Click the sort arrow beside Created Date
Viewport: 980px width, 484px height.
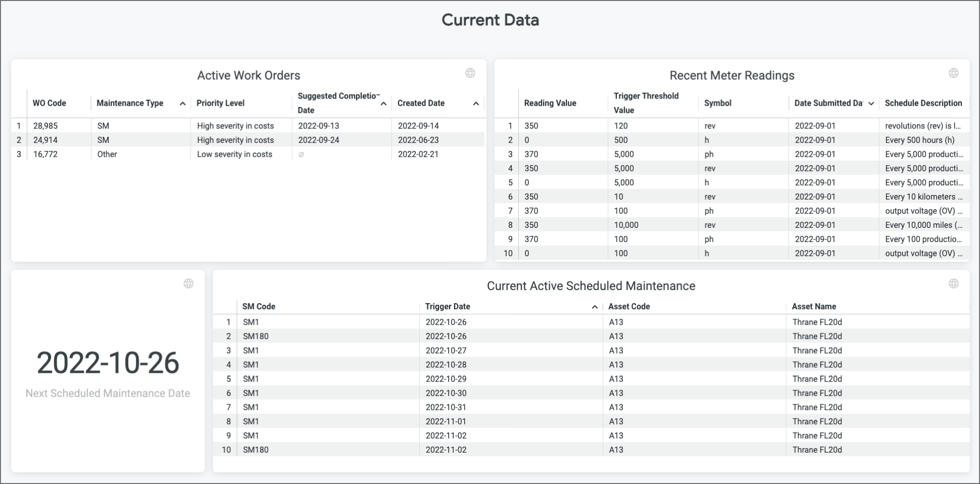coord(475,103)
